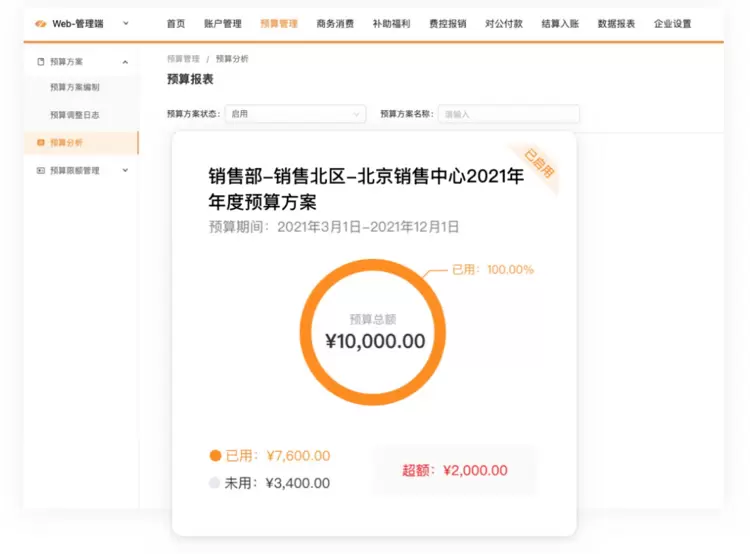Viewport: 750px width, 554px height.
Task: Click the 预算分析 sidebar icon
Action: [40, 143]
